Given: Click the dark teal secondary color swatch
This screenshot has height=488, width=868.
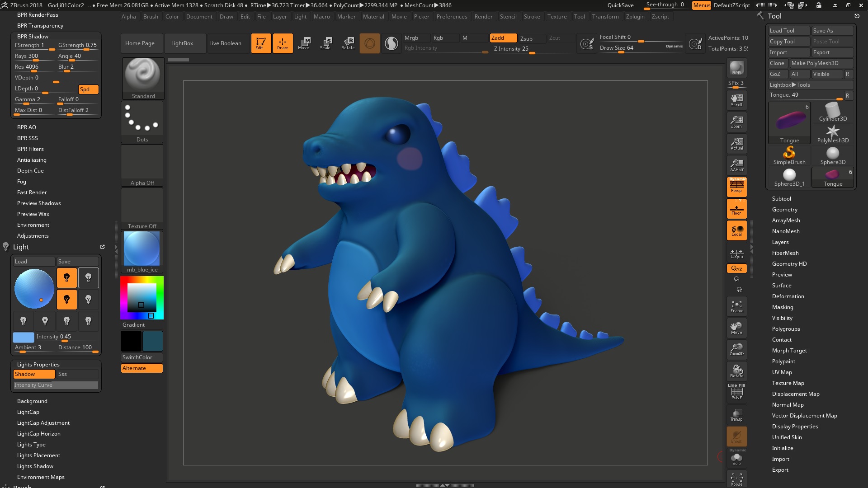Looking at the screenshot, I should (153, 341).
